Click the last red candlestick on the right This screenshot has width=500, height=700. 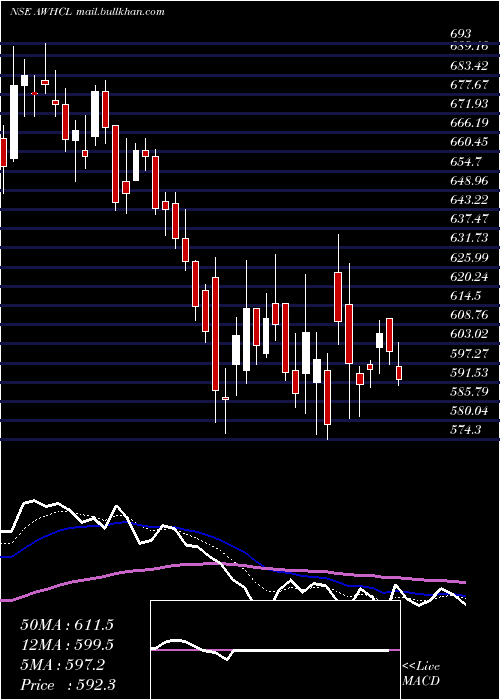[x=399, y=373]
